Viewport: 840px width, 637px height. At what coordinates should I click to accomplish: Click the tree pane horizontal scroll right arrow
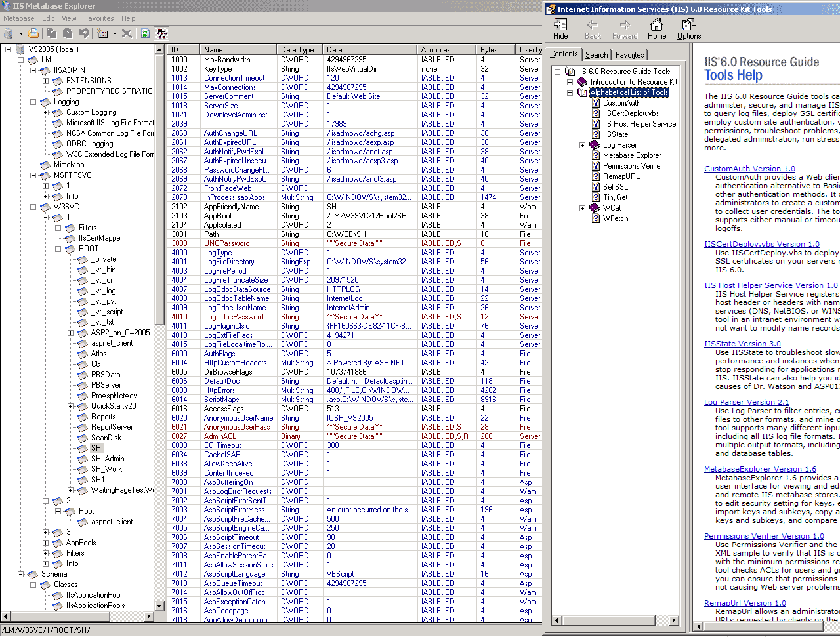[149, 617]
